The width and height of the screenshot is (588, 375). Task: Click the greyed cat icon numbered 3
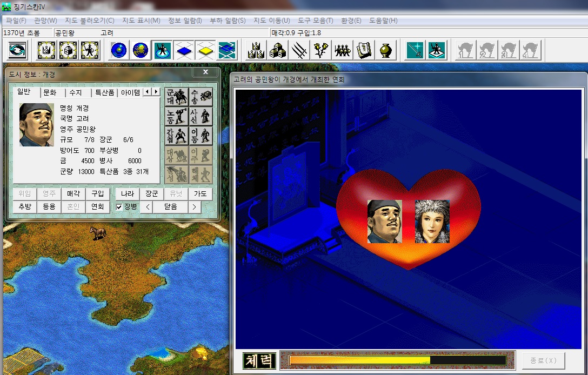tap(509, 50)
